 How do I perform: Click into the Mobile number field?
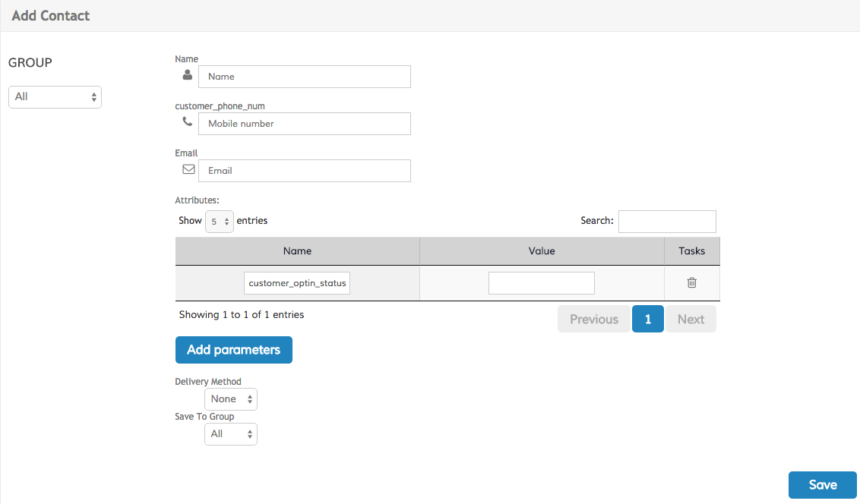[304, 124]
